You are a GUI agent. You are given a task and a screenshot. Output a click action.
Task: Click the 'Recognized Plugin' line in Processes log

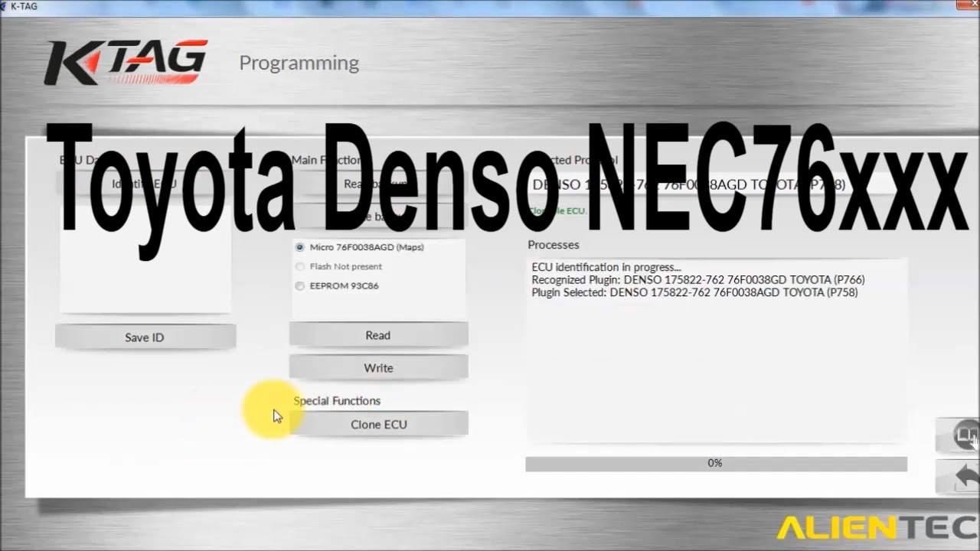click(x=698, y=280)
